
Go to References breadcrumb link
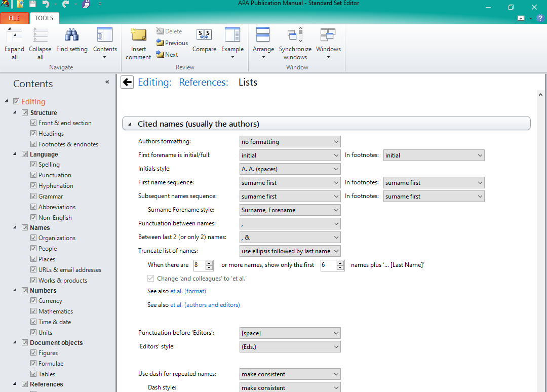(x=203, y=83)
